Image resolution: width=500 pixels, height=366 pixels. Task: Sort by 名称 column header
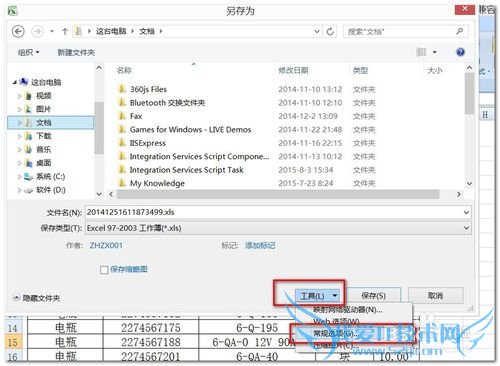(124, 70)
